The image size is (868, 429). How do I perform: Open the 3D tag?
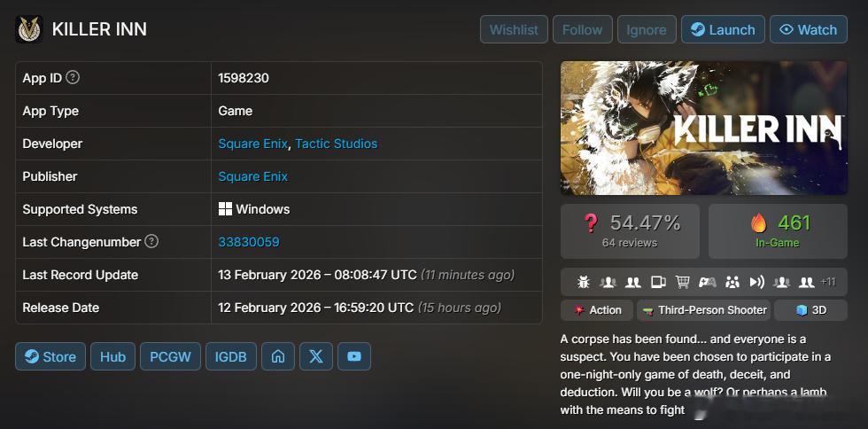[810, 310]
